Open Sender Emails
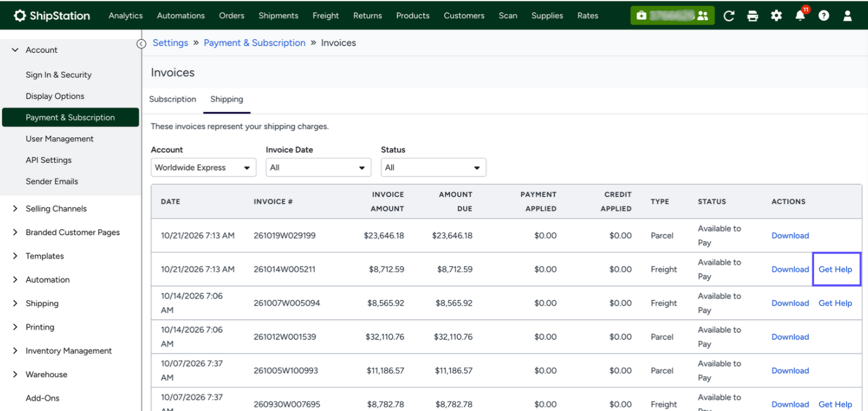 52,181
